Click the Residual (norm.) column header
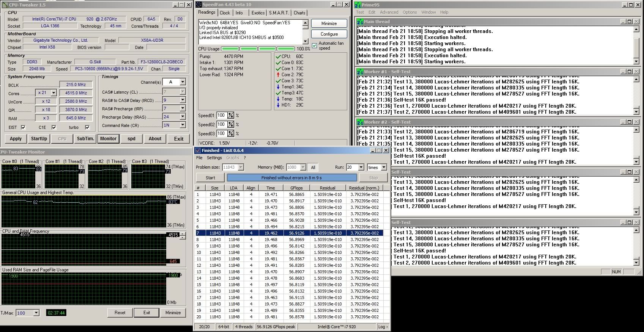Viewport: 644px width, 332px height. tap(364, 188)
